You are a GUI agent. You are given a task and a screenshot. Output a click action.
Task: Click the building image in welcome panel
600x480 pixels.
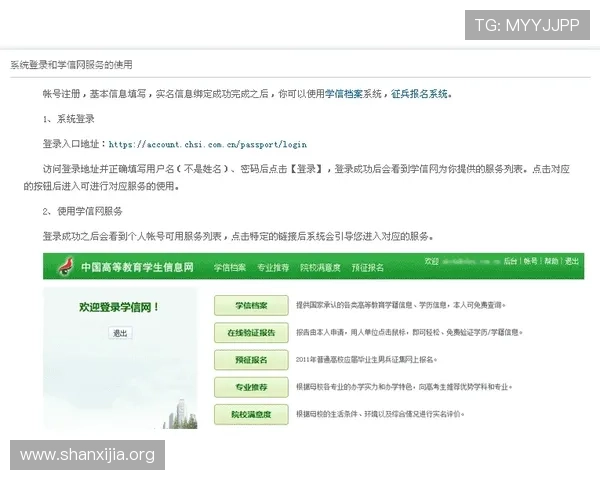(180, 413)
